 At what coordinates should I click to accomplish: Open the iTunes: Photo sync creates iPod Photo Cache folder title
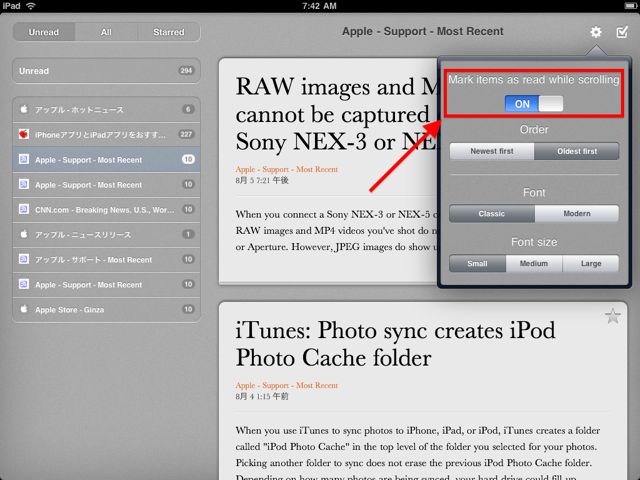point(395,344)
